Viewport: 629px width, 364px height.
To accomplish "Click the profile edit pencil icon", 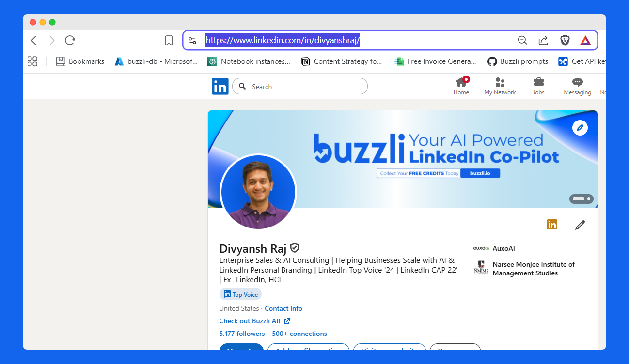I will coord(580,225).
